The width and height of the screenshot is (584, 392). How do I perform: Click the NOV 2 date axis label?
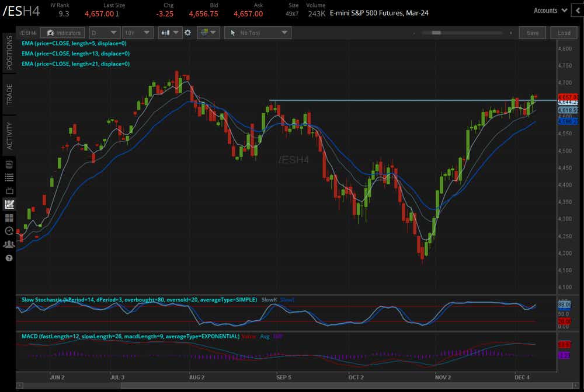click(443, 377)
